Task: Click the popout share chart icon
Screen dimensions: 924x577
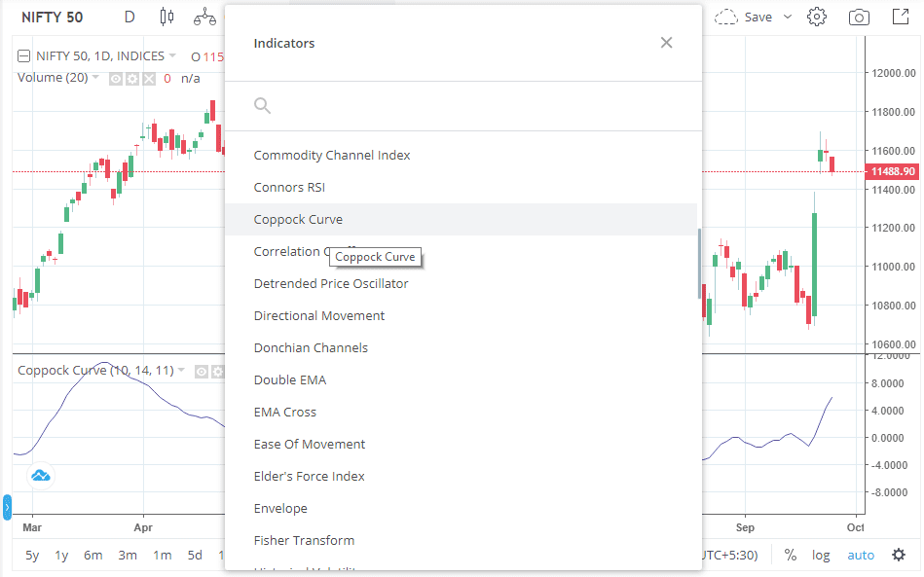Action: [901, 17]
